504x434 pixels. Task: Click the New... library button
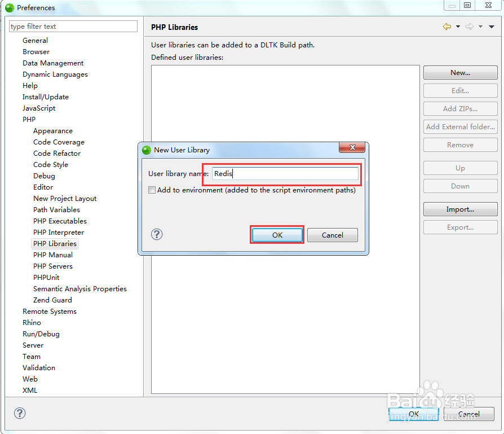pyautogui.click(x=460, y=73)
